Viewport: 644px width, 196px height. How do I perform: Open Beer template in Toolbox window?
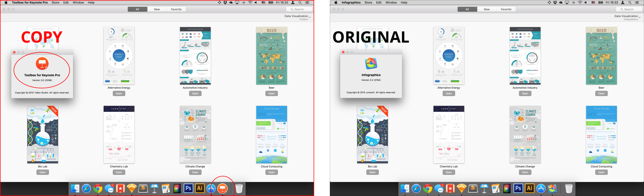(x=271, y=94)
